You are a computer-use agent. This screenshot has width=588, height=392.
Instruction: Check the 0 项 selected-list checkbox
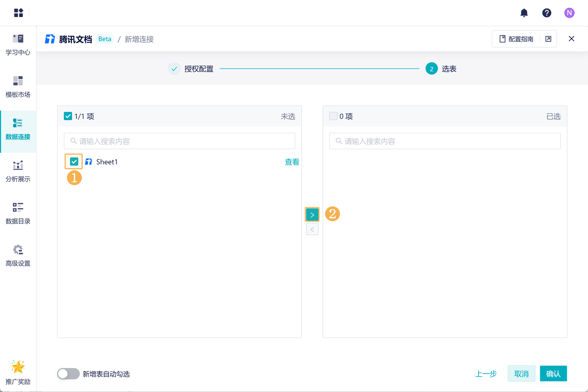[x=333, y=116]
